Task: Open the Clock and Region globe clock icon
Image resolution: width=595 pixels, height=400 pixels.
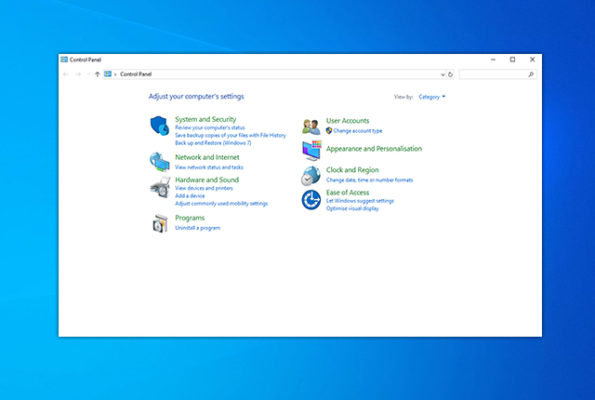Action: [x=311, y=175]
